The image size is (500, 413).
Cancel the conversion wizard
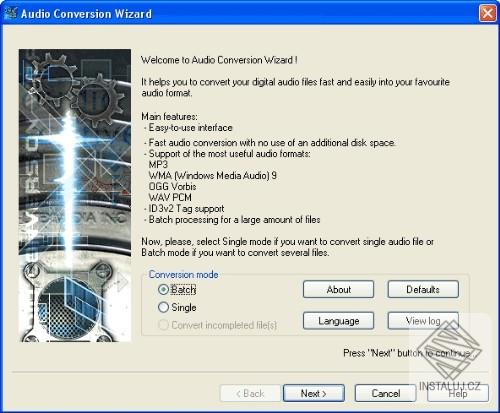[386, 393]
